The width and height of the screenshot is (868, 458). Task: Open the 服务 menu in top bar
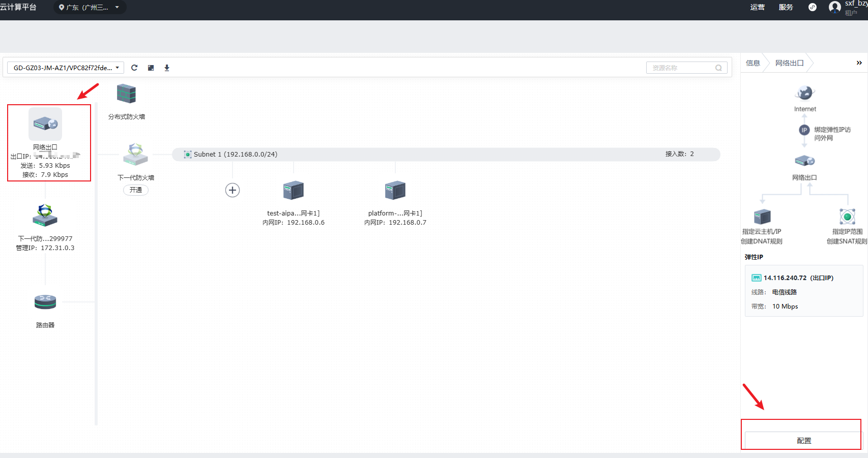tap(786, 8)
